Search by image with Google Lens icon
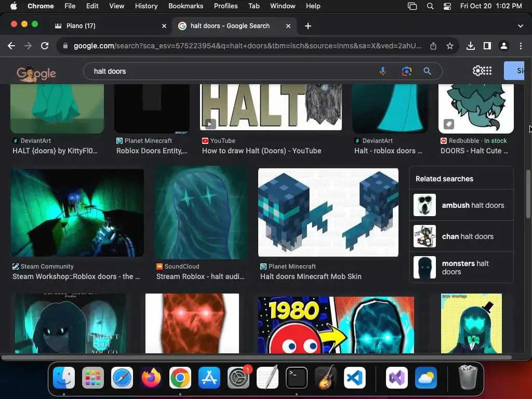 pos(406,71)
